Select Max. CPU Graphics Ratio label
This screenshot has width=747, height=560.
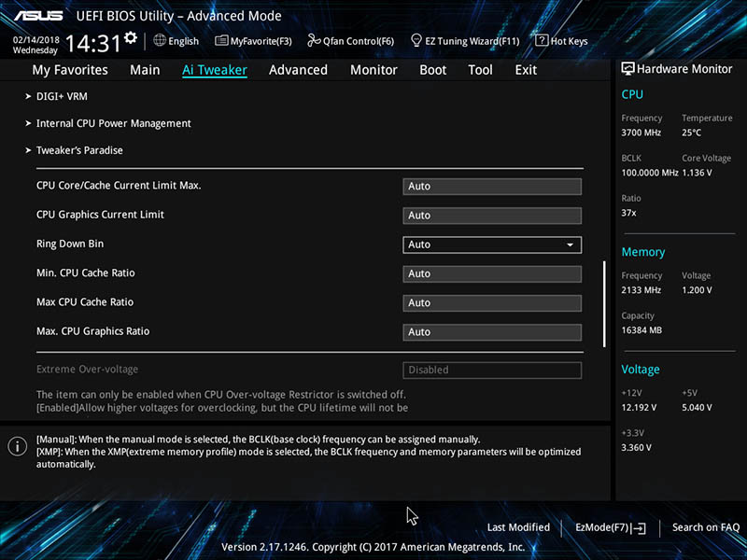[x=92, y=331]
